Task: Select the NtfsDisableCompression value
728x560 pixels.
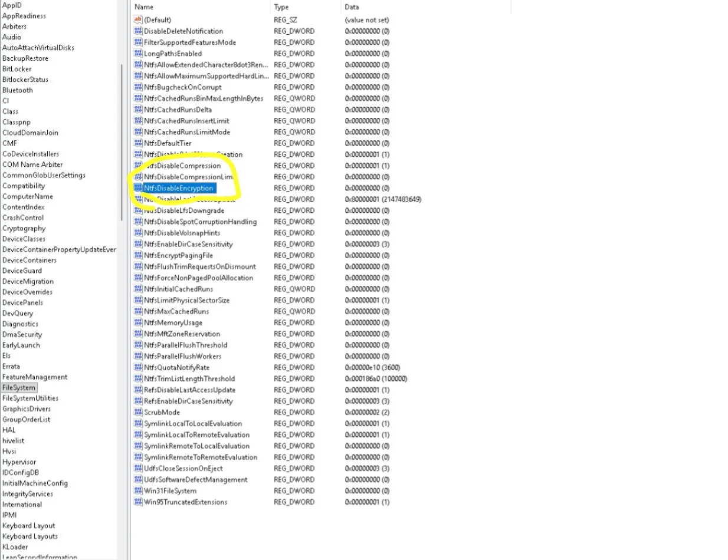Action: 183,166
